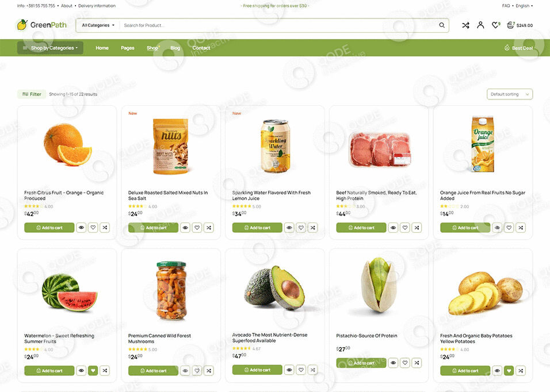Quick view the Orange fruit via eye icon
The image size is (550, 392).
(81, 228)
